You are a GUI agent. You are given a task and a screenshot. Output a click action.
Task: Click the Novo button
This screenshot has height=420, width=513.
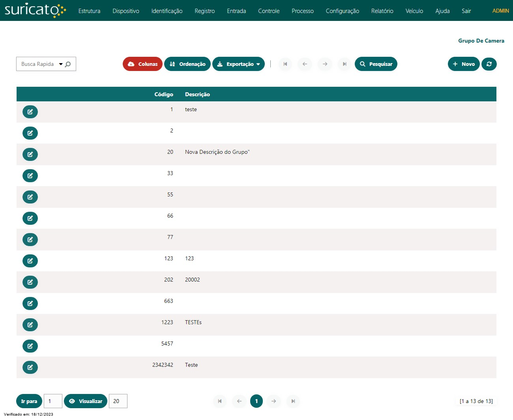[x=464, y=64]
